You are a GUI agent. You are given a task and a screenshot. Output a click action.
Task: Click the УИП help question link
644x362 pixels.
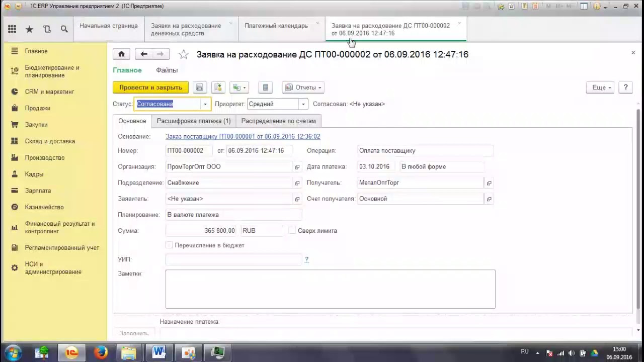click(x=306, y=259)
